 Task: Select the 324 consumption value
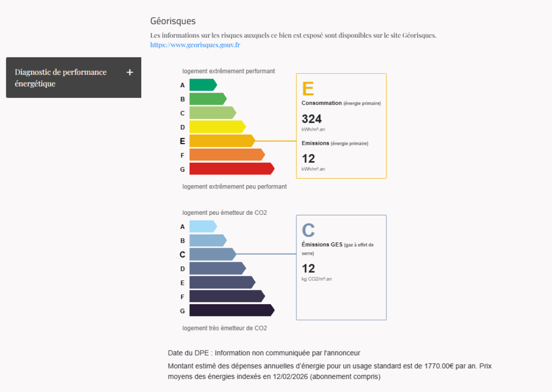point(312,119)
